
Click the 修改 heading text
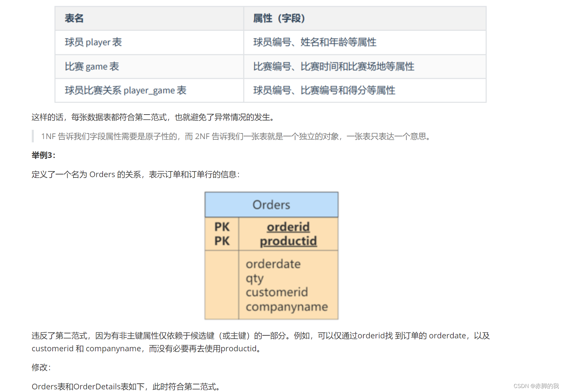pyautogui.click(x=40, y=367)
